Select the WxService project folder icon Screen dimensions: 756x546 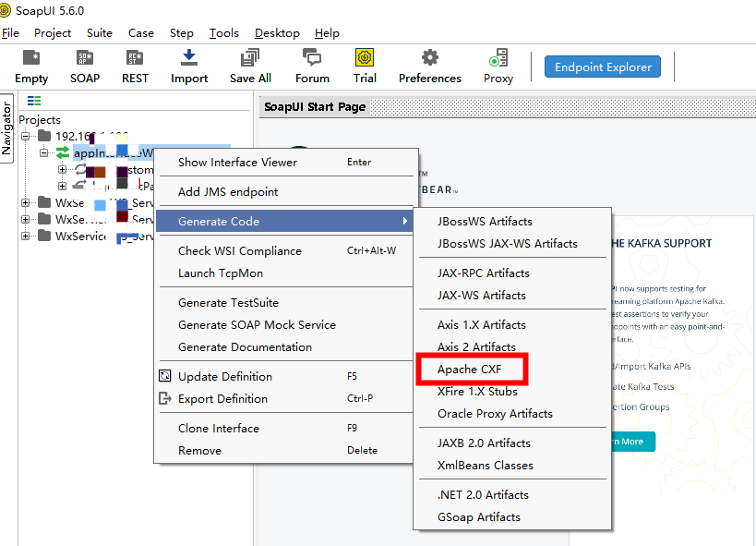point(44,236)
